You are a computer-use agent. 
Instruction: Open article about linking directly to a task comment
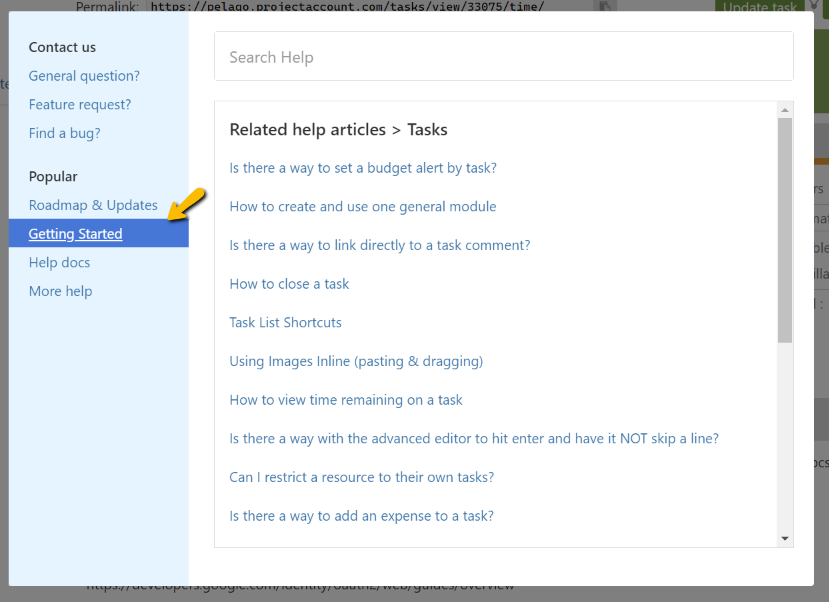point(380,245)
